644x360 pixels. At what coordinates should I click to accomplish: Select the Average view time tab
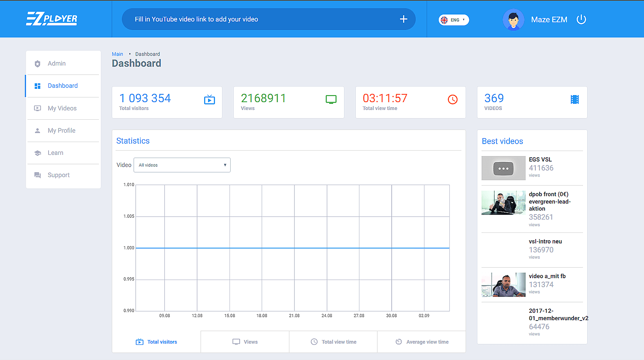[x=422, y=342]
